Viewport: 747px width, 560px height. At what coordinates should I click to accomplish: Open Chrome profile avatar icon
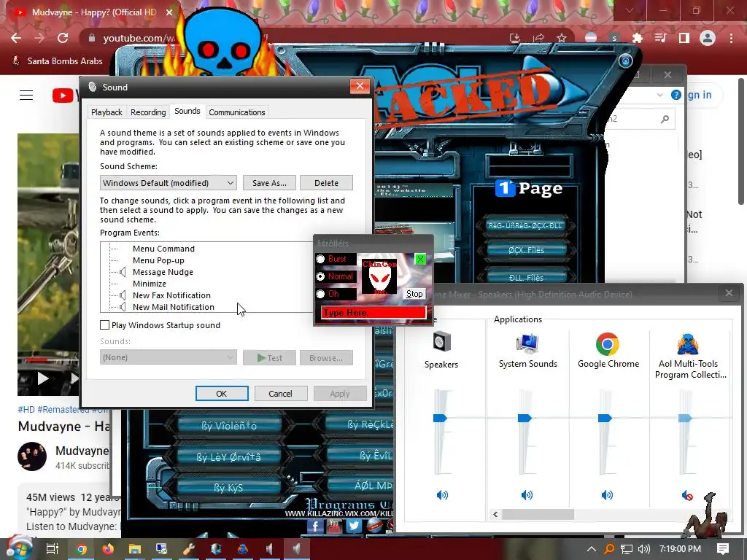pos(708,38)
